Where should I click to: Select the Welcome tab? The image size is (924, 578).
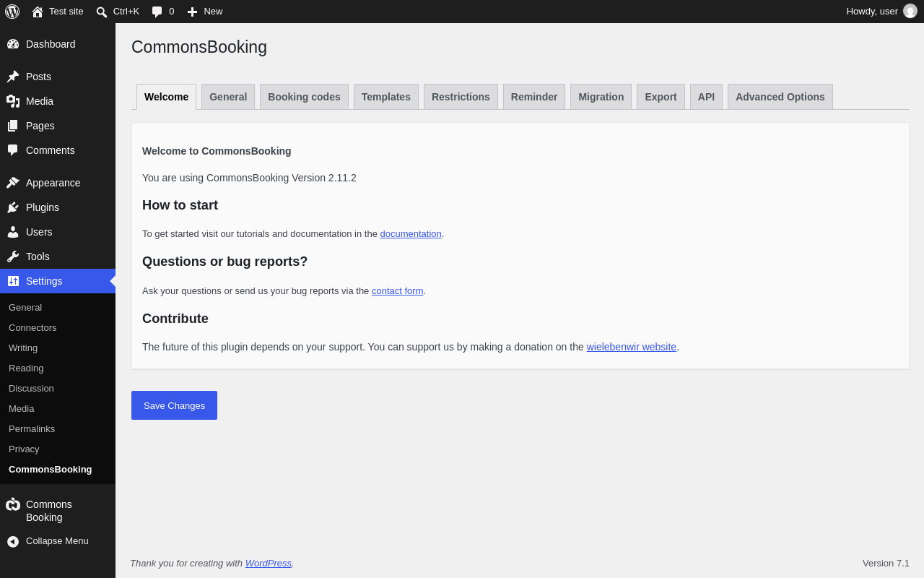[166, 97]
